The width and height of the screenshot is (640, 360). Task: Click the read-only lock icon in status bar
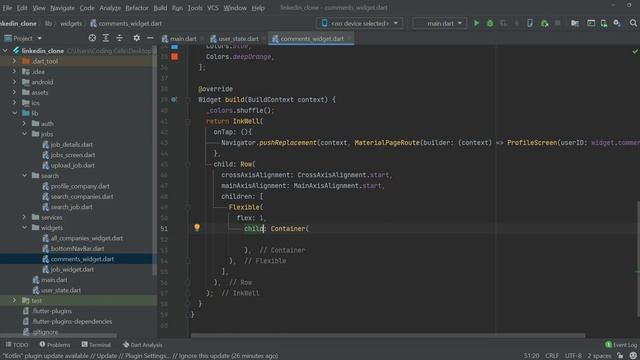pos(620,356)
